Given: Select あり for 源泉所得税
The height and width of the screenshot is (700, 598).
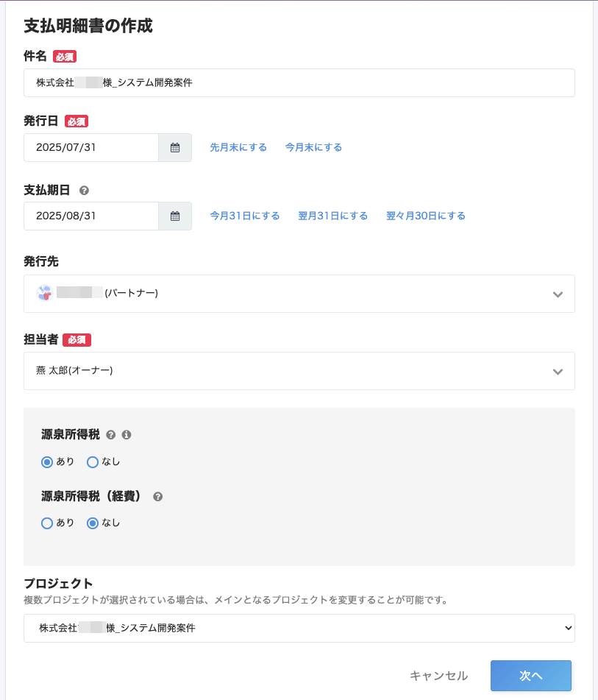Looking at the screenshot, I should [x=47, y=462].
